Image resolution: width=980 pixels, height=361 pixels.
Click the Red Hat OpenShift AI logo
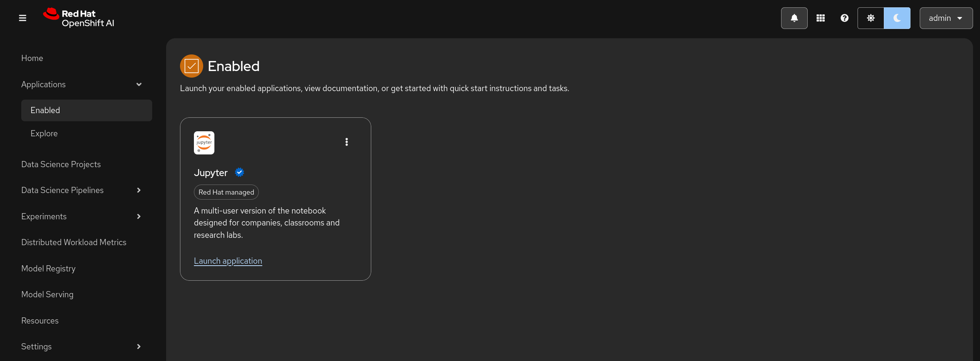[78, 18]
